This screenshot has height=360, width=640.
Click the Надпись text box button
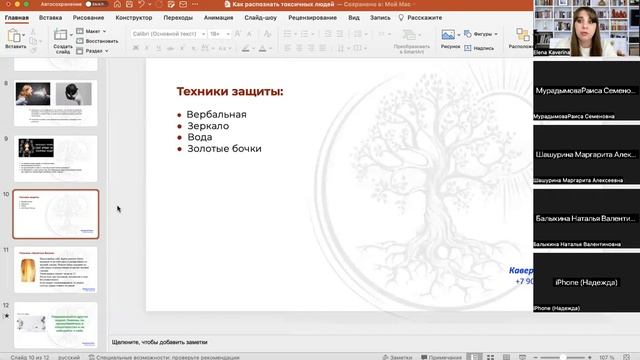tap(479, 48)
